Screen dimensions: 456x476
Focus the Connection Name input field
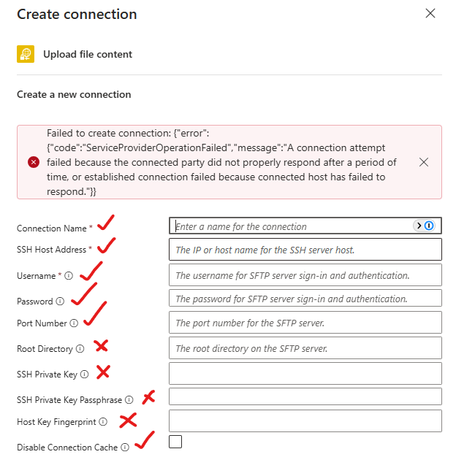pos(292,226)
